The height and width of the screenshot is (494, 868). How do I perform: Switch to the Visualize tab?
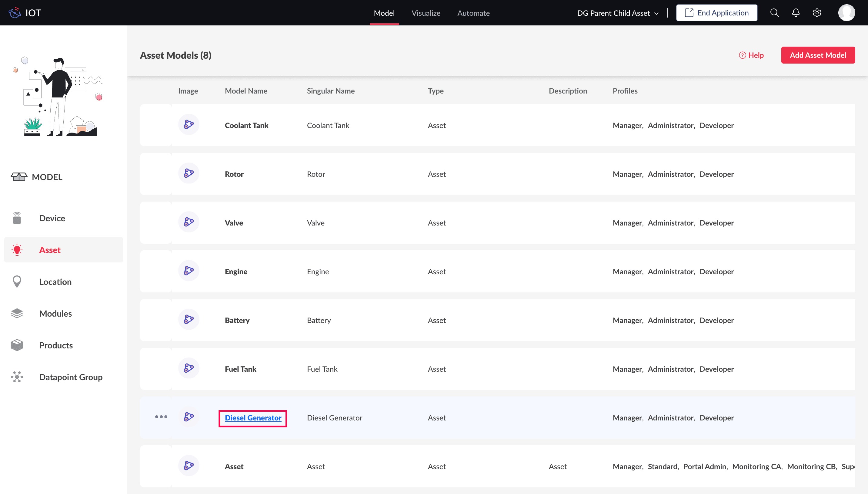[426, 13]
